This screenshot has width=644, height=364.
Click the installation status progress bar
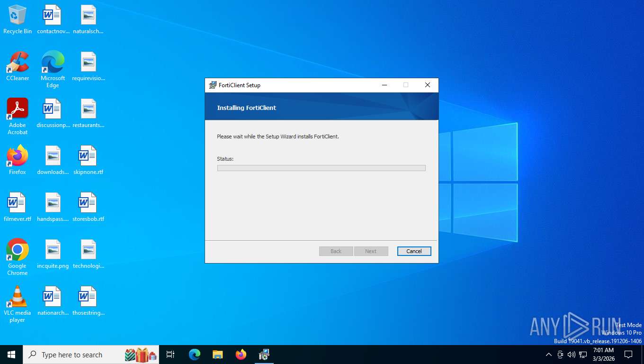click(321, 168)
